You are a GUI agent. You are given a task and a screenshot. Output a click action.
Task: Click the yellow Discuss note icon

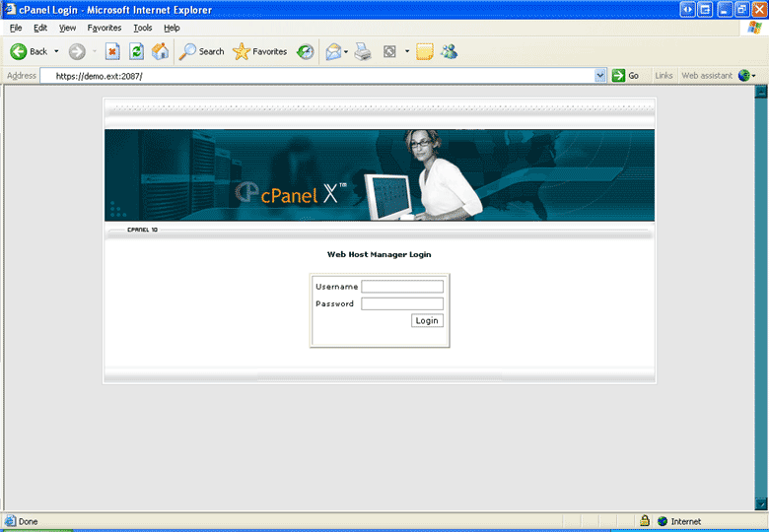pyautogui.click(x=425, y=51)
